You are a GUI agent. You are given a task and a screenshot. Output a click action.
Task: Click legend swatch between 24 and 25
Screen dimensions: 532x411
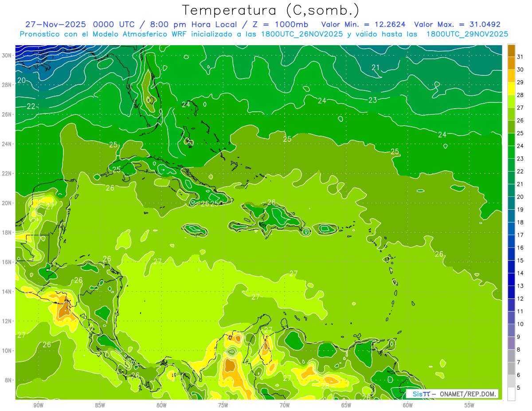511,139
